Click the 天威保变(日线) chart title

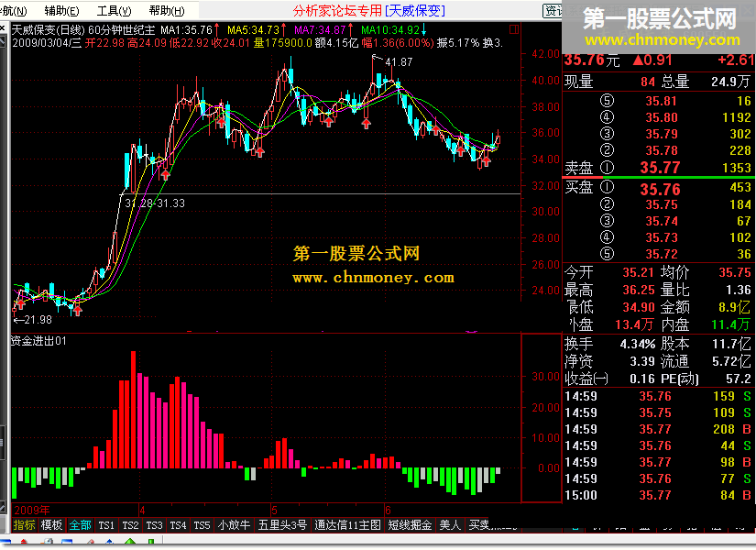(49, 30)
